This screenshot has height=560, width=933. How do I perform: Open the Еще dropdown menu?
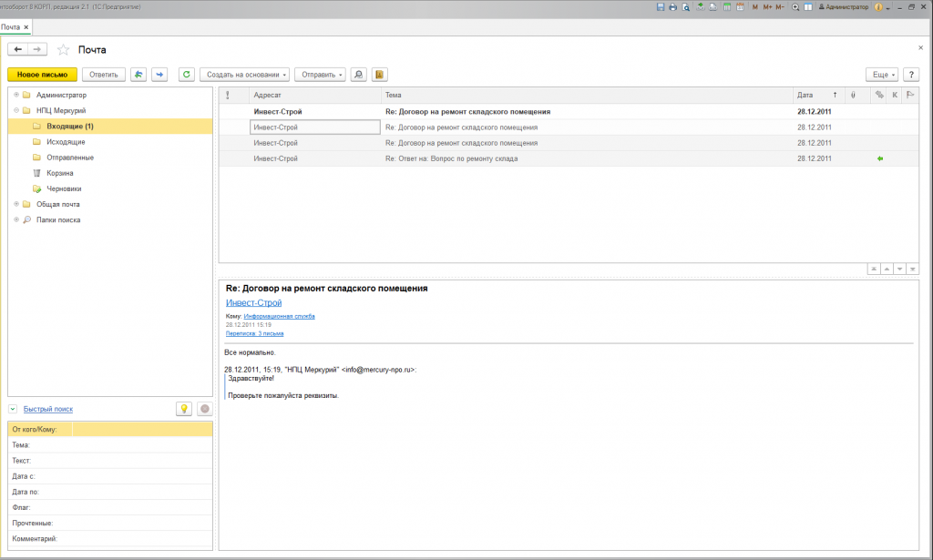(x=881, y=75)
